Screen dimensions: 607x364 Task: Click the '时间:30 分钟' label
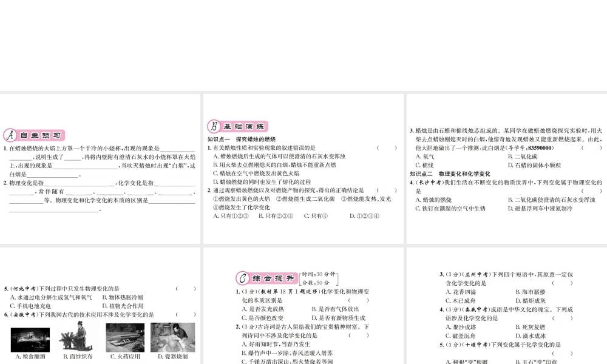[319, 274]
